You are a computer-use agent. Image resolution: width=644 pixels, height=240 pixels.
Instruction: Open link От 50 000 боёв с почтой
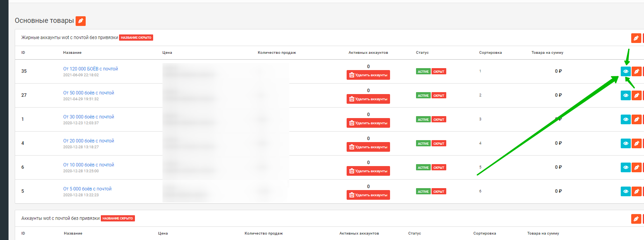(88, 93)
